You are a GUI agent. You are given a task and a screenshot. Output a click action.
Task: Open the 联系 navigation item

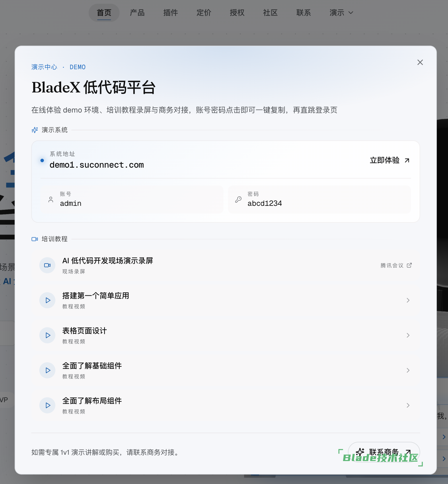[x=304, y=13]
